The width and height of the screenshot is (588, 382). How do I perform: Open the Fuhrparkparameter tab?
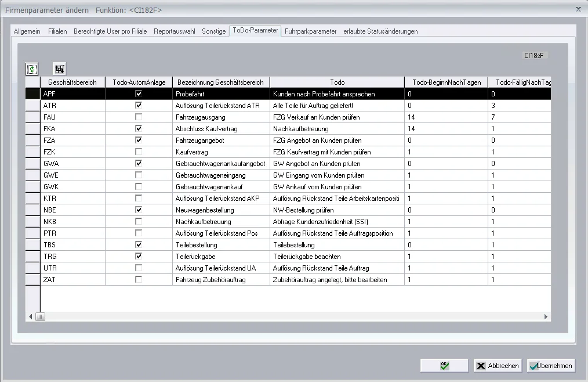coord(310,31)
